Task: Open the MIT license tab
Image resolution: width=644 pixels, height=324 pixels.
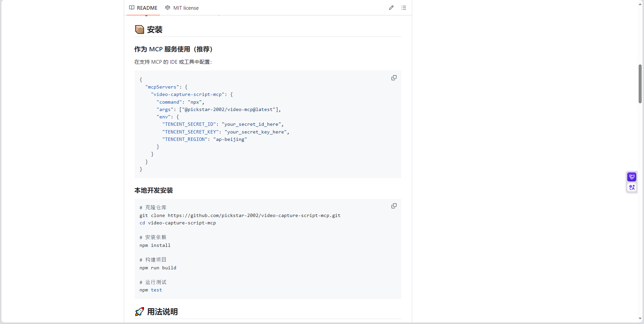Action: tap(182, 8)
